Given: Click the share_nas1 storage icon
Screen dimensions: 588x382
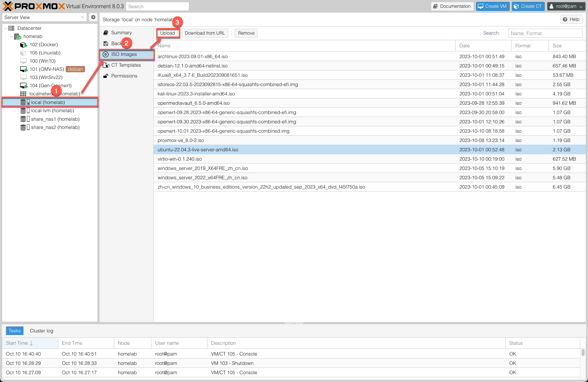Looking at the screenshot, I should 25,119.
